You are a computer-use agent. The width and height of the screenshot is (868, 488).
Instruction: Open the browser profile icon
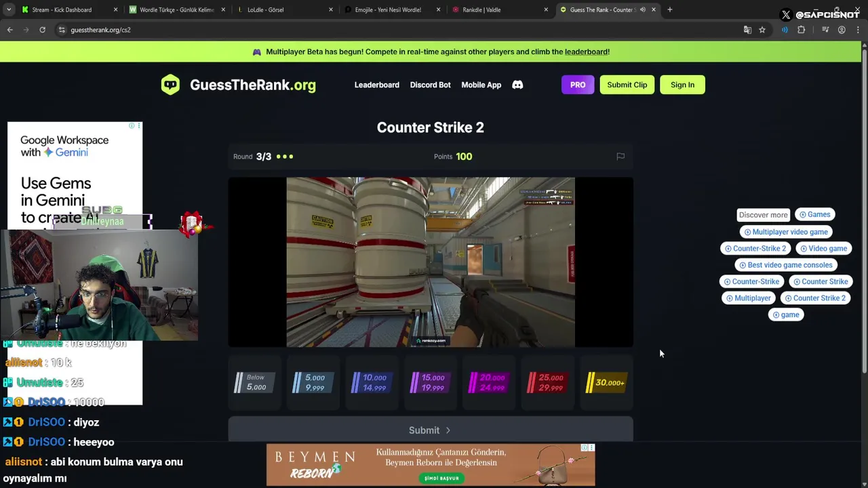[x=842, y=30]
